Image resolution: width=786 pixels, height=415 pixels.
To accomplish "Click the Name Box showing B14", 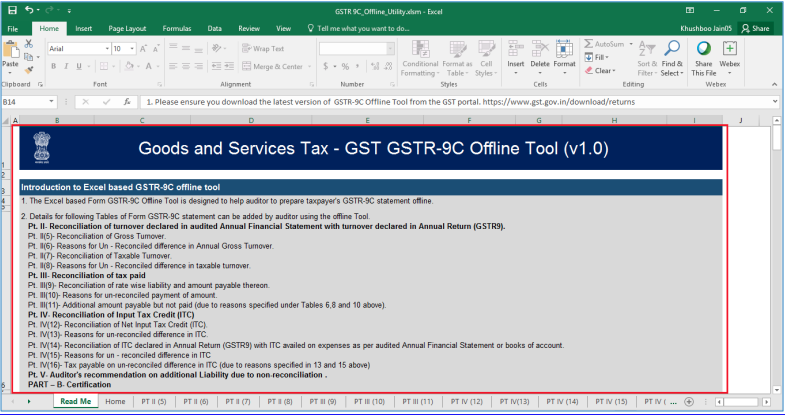I will (29, 102).
